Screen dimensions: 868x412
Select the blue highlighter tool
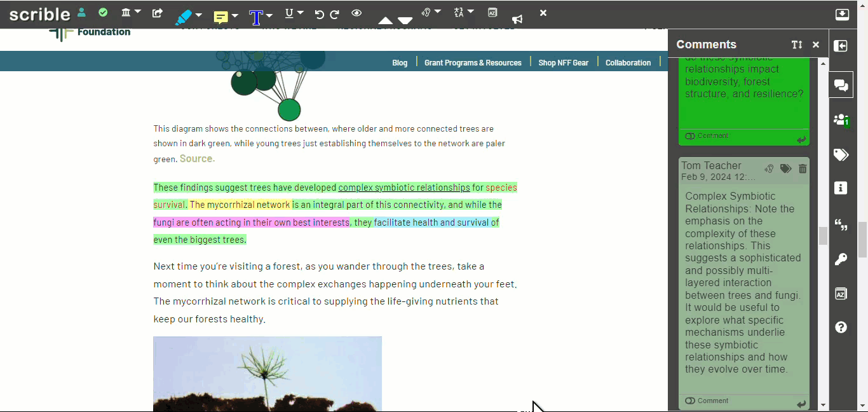click(183, 17)
